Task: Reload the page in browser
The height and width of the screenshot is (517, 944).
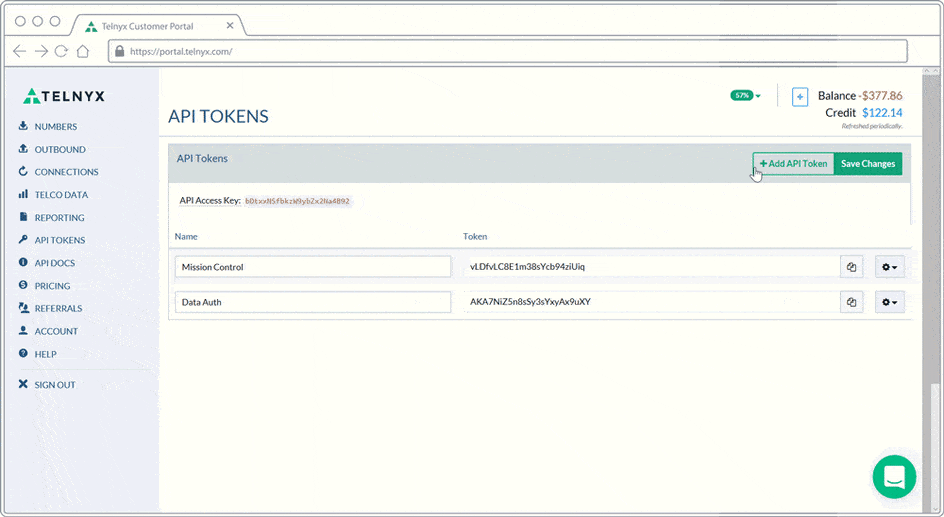Action: 61,51
